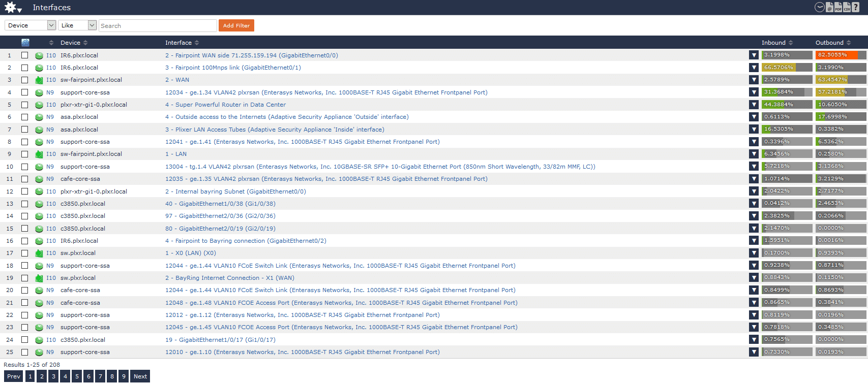Image resolution: width=868 pixels, height=384 pixels.
Task: Select checkbox in row 15 c3850.plxr.local
Action: tap(24, 228)
